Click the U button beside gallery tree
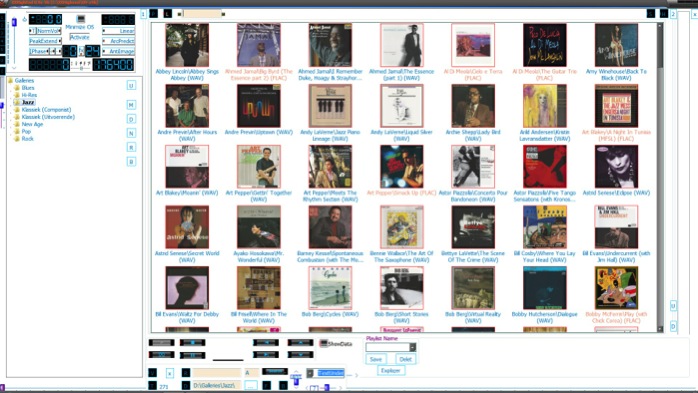The width and height of the screenshot is (698, 393). pyautogui.click(x=131, y=85)
